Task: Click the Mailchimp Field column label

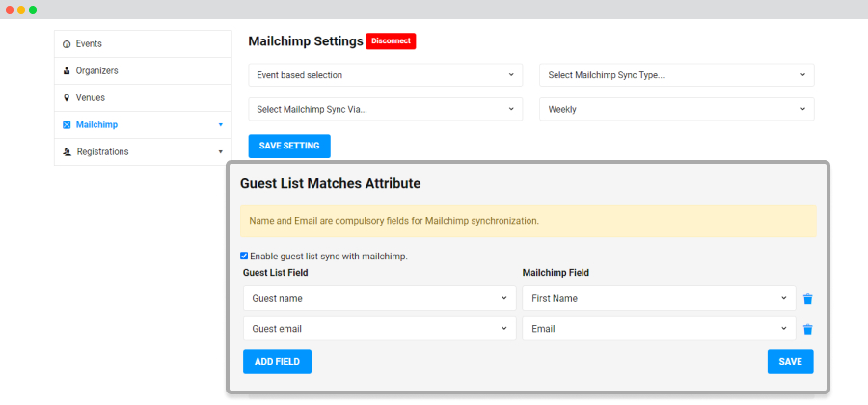Action: (x=556, y=273)
